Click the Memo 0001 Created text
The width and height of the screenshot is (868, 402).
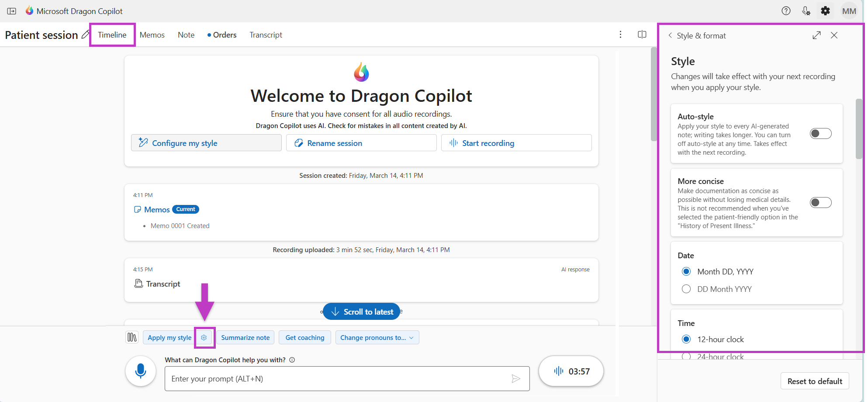[x=180, y=226]
